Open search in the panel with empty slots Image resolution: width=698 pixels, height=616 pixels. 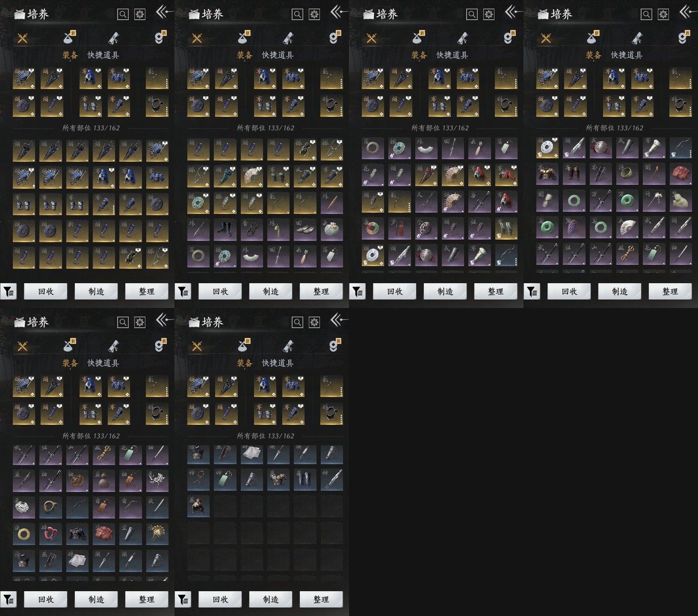point(297,322)
